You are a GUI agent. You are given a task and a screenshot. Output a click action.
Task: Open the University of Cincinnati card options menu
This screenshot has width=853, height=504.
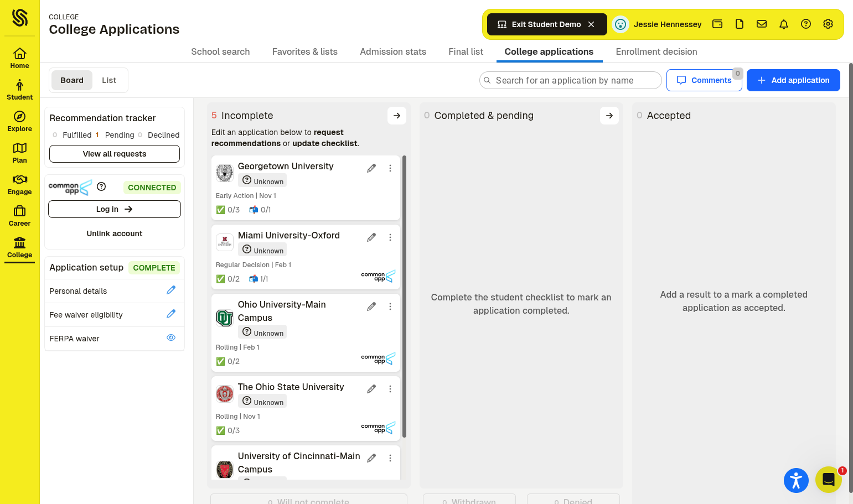390,458
